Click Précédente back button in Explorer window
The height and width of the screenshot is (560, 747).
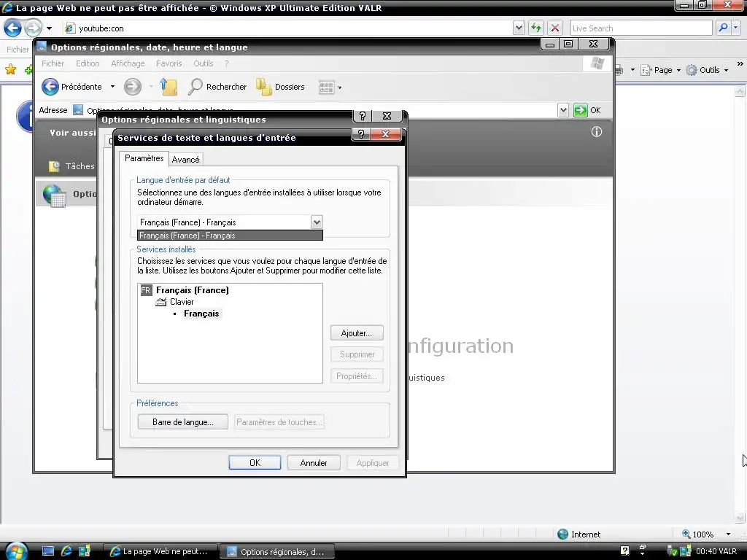point(72,87)
